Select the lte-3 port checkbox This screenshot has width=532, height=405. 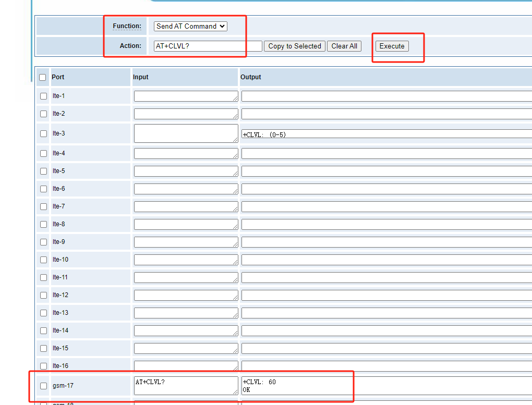[x=43, y=133]
